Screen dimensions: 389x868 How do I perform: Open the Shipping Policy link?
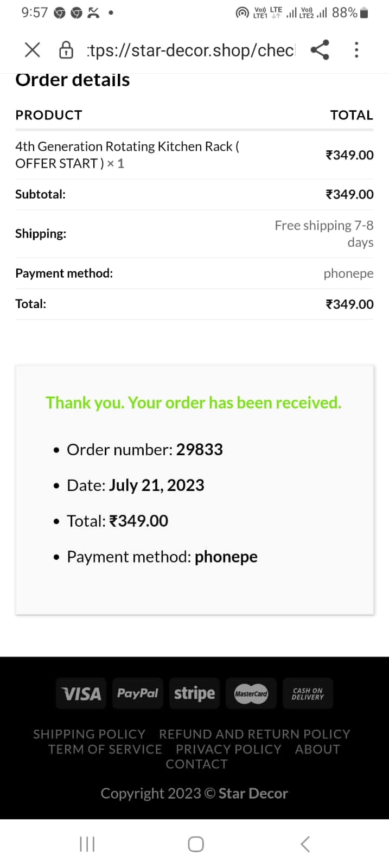90,734
